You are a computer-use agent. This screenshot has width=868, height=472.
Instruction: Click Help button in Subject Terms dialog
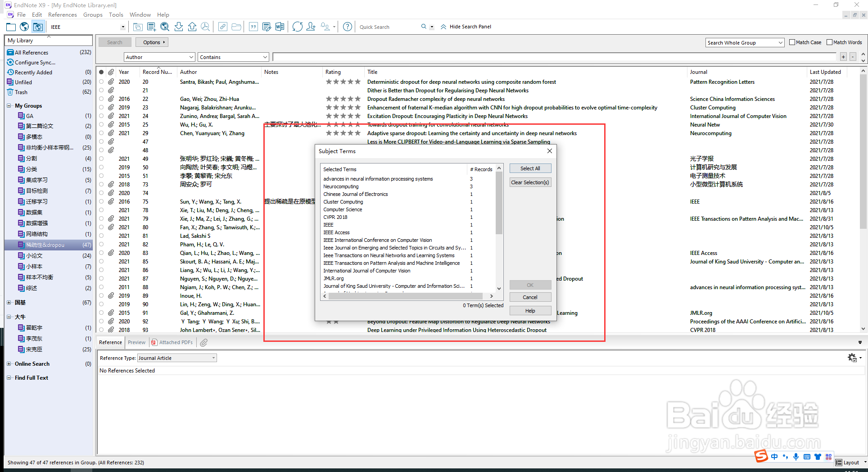[530, 311]
